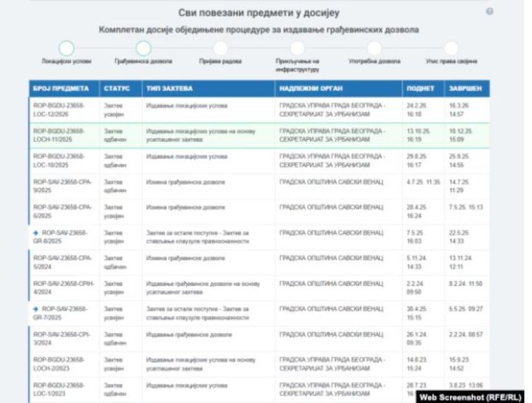
Task: Click the Локацијски услови step circle
Action: click(x=66, y=48)
